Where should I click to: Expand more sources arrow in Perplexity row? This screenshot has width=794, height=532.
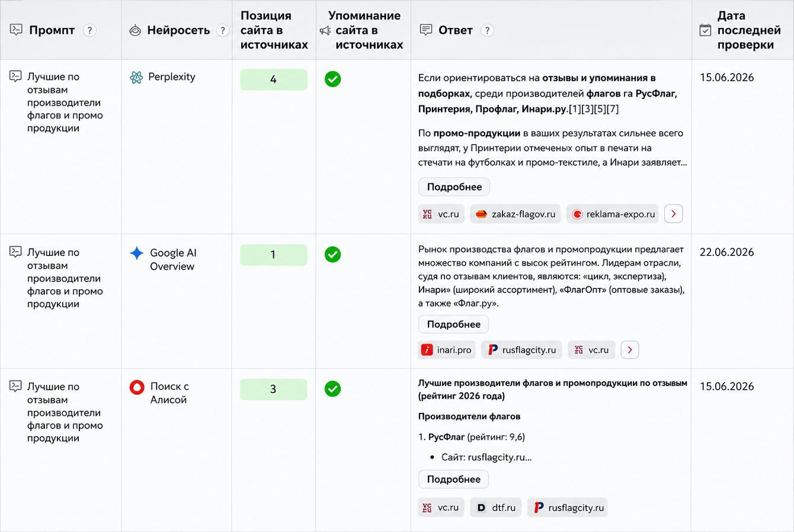[674, 214]
